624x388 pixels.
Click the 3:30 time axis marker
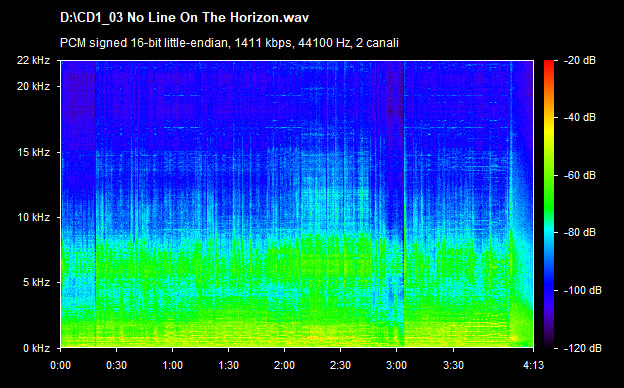453,365
